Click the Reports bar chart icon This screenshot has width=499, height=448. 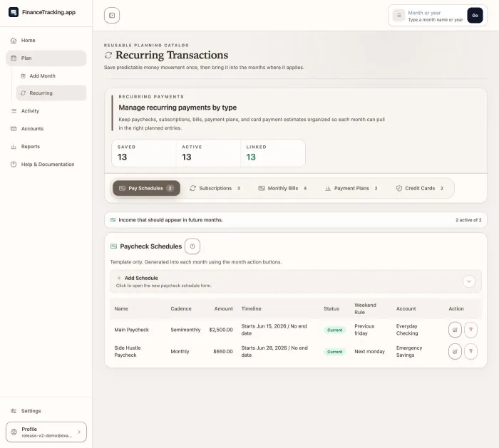pyautogui.click(x=14, y=147)
